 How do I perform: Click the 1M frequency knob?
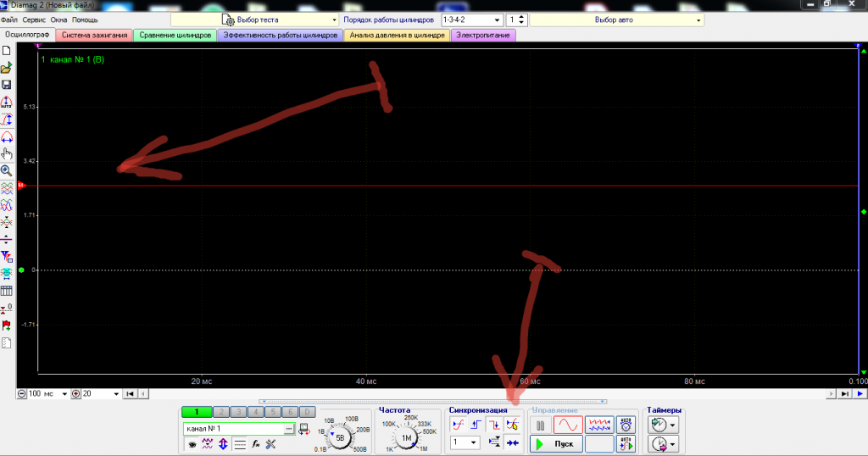(407, 437)
